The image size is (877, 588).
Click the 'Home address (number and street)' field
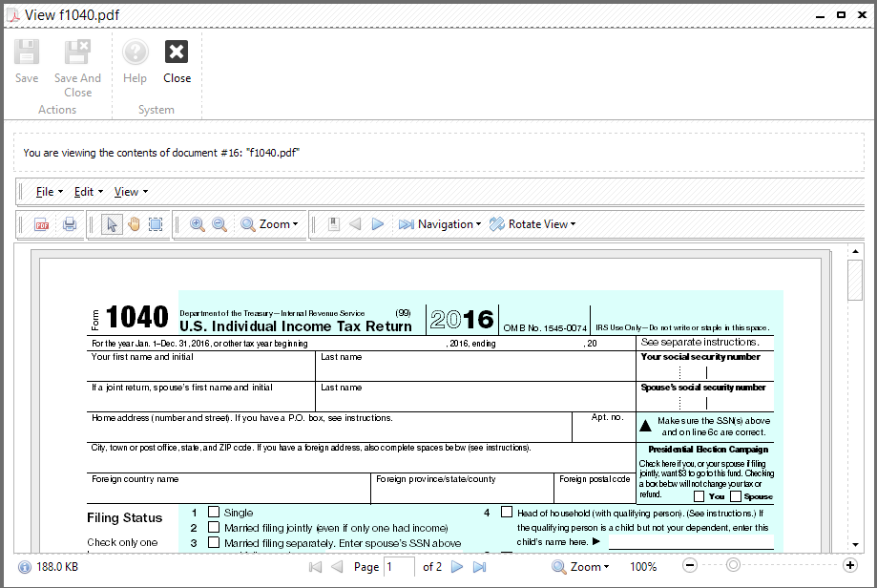(x=329, y=428)
